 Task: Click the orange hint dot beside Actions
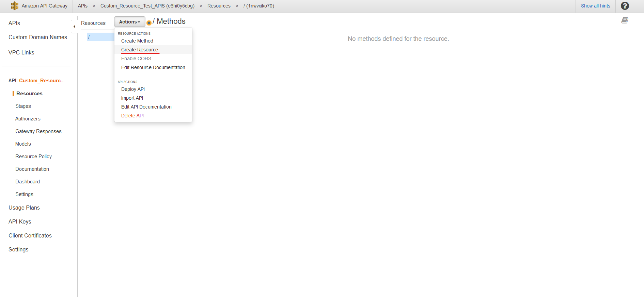(x=149, y=23)
